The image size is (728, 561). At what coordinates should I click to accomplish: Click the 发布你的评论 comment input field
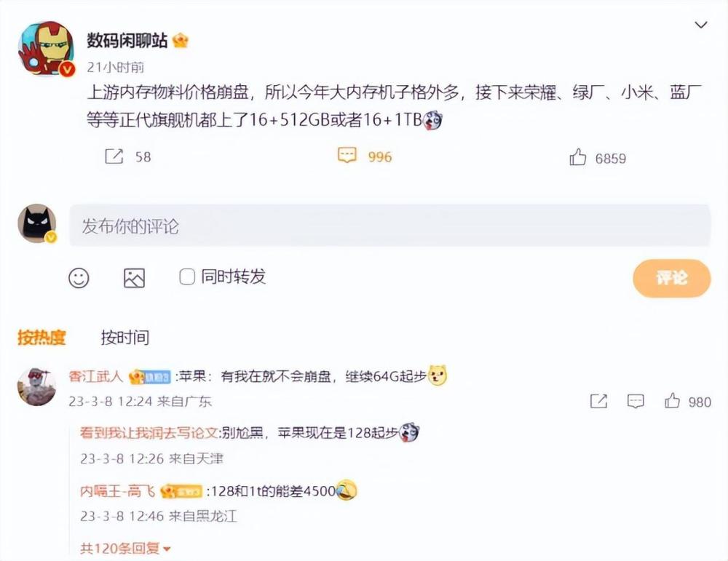tap(389, 226)
